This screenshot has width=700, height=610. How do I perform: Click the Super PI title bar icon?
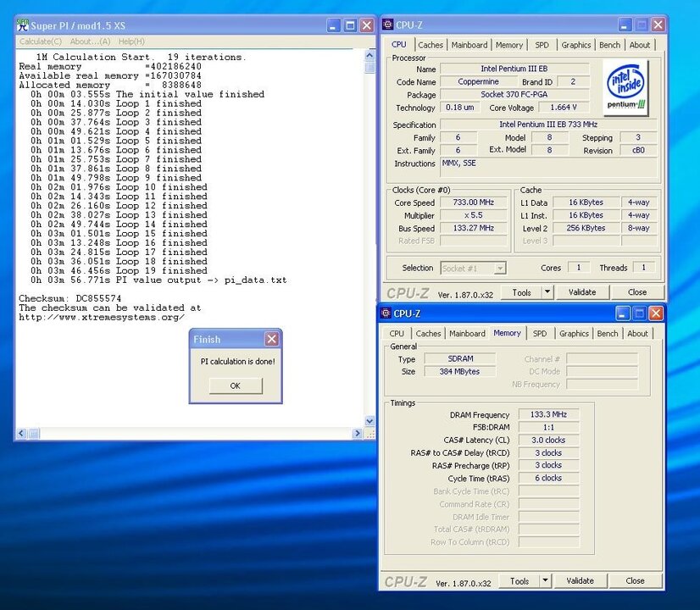click(22, 25)
